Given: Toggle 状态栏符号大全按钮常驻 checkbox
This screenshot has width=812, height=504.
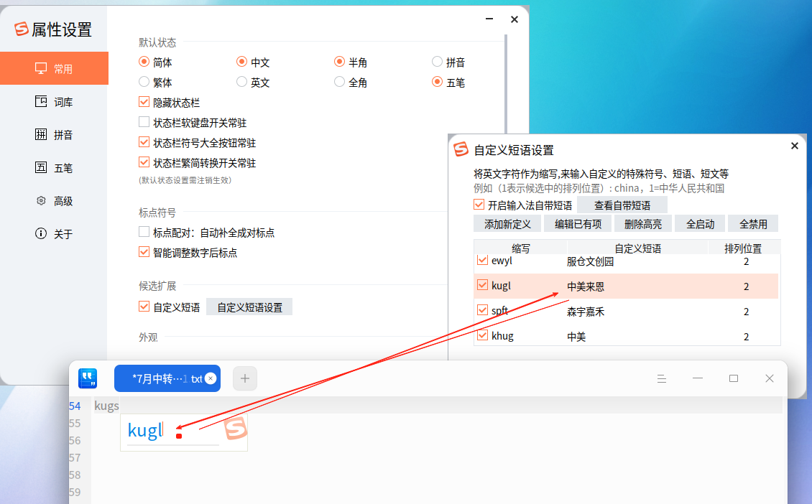Looking at the screenshot, I should click(144, 141).
